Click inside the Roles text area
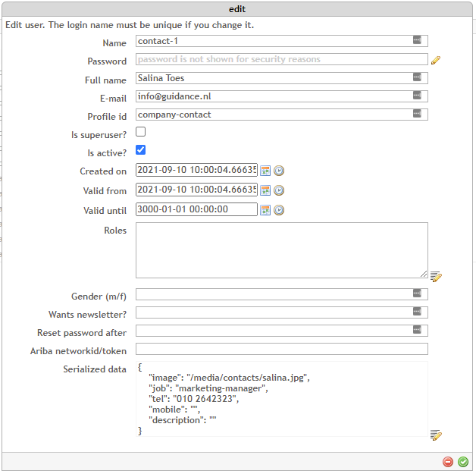Screen dimensions: 476x474 pyautogui.click(x=281, y=250)
